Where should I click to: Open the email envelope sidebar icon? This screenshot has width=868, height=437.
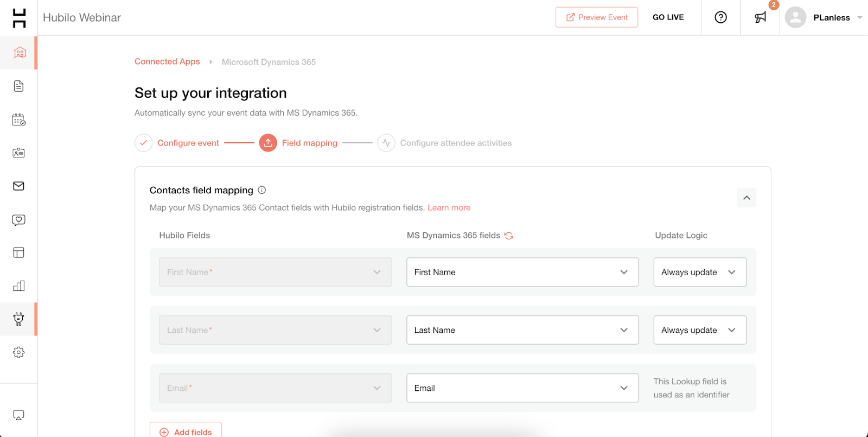[19, 186]
